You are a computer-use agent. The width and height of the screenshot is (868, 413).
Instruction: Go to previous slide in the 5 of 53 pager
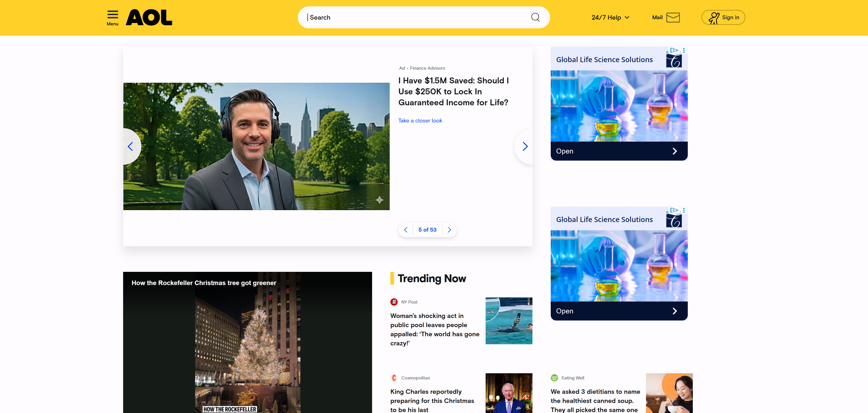point(406,230)
